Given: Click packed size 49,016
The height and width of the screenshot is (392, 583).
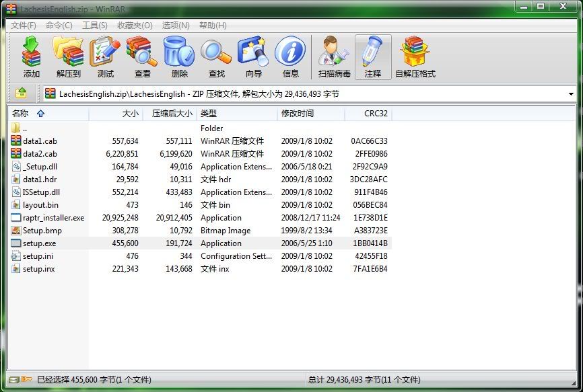Looking at the screenshot, I should pyautogui.click(x=180, y=166).
